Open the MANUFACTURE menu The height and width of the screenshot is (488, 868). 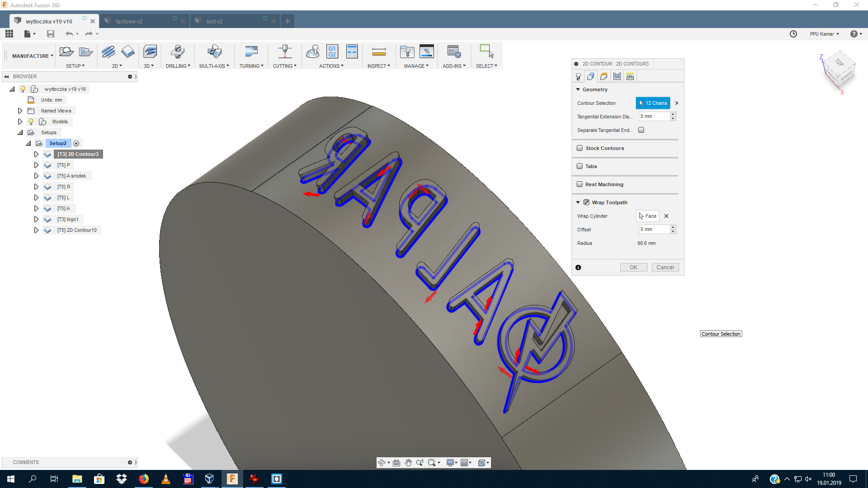click(31, 56)
